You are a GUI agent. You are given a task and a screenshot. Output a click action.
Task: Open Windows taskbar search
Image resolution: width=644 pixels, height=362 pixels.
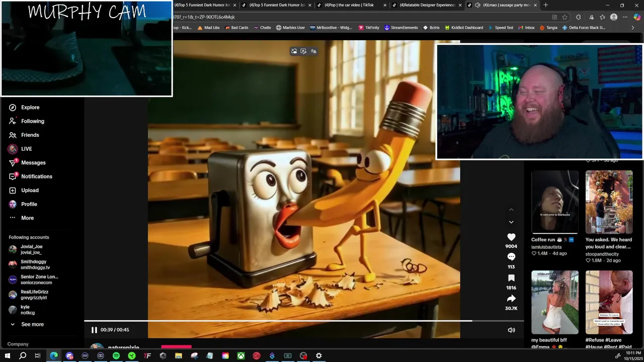point(23,356)
